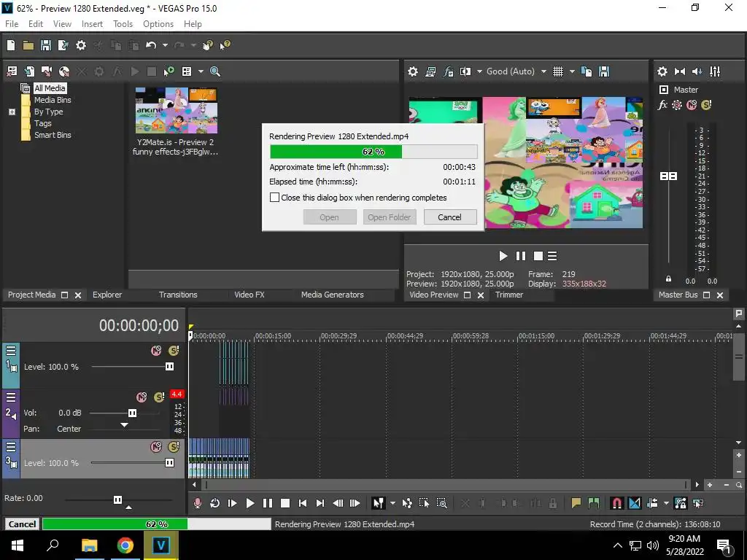Open the Project Media Views icon

click(x=187, y=71)
